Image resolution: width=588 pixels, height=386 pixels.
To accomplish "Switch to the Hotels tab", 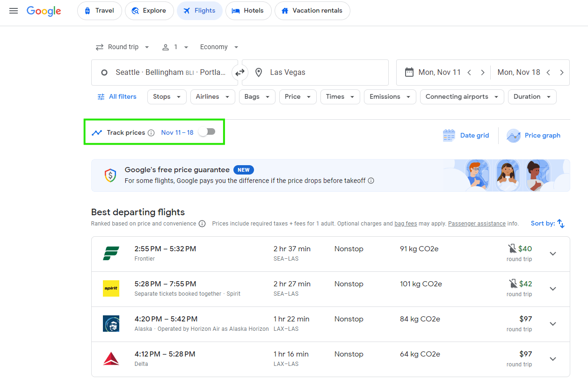I will [248, 10].
